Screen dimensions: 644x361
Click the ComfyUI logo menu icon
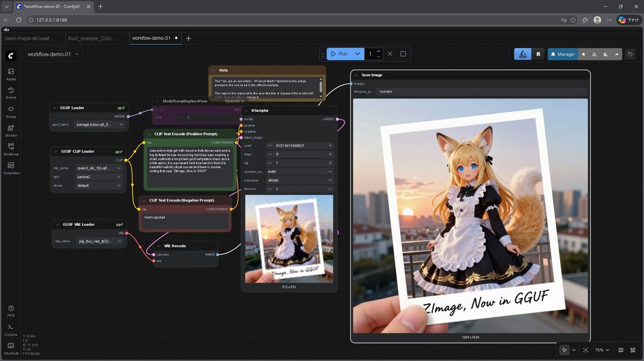11,55
